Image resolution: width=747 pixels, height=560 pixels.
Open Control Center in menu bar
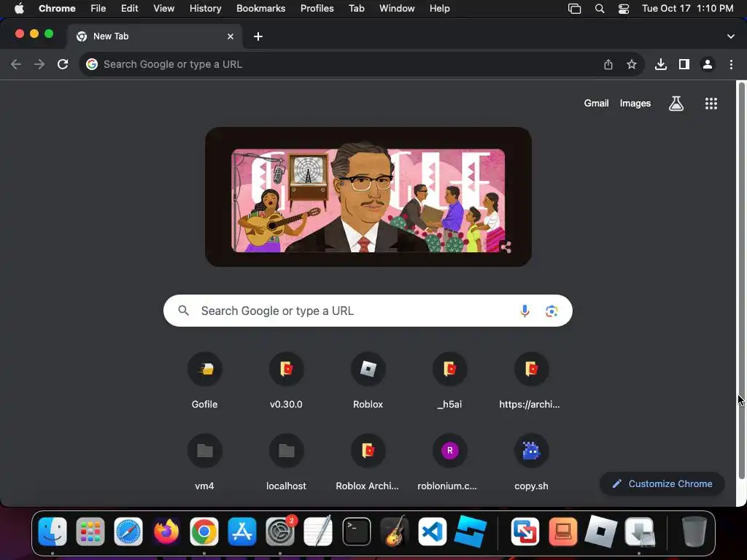click(x=623, y=9)
